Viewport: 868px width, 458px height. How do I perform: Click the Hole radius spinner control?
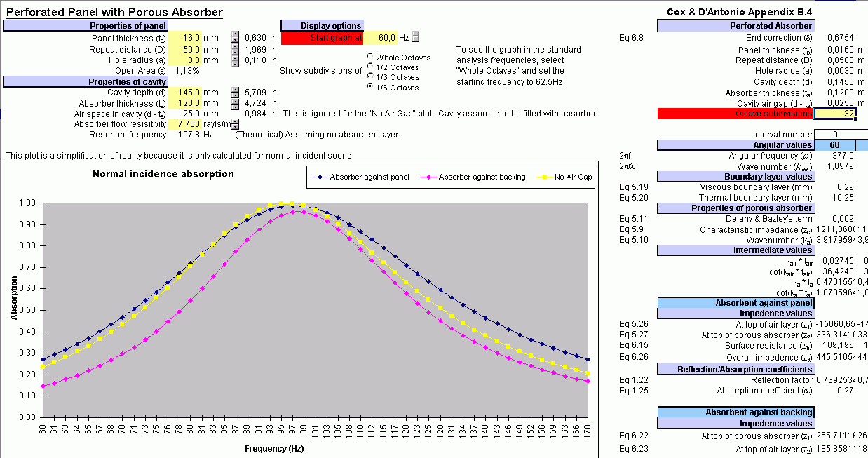tap(235, 60)
